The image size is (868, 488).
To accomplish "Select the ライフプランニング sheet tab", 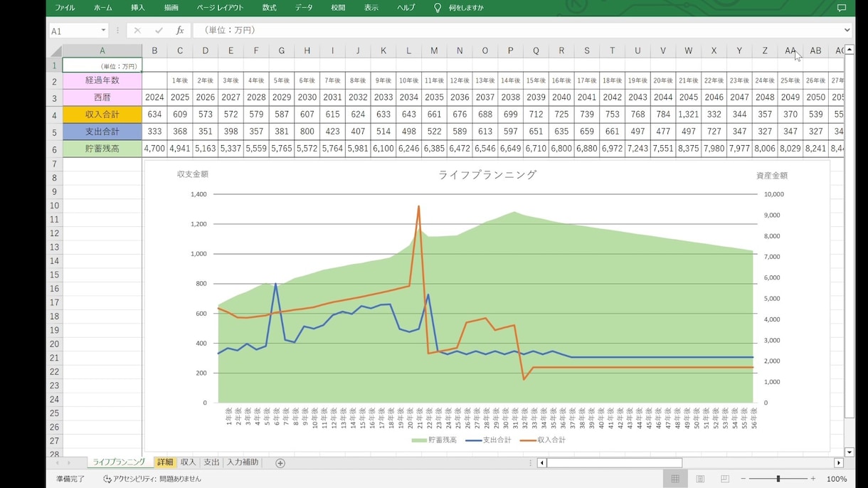I will pos(119,462).
